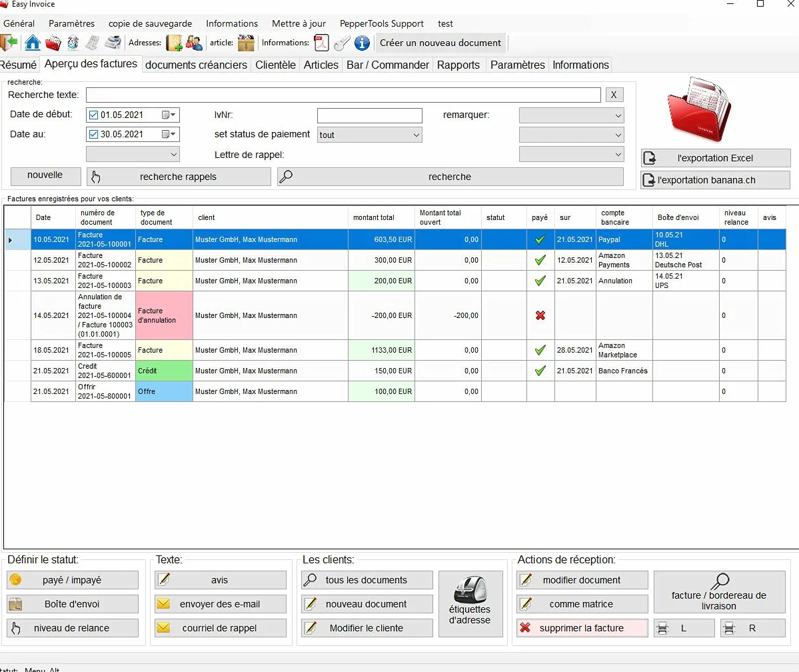Image resolution: width=799 pixels, height=672 pixels.
Task: Click modifier document button
Action: point(582,580)
